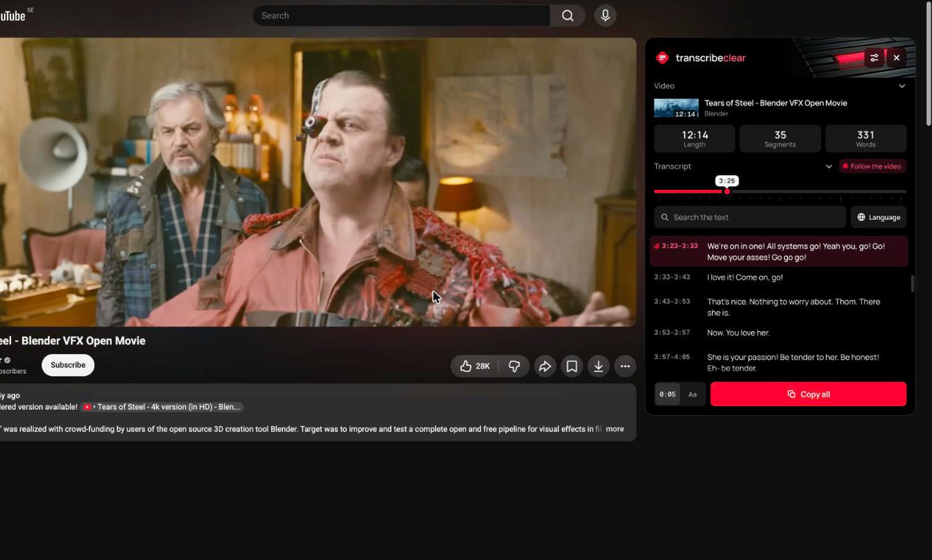Viewport: 932px width, 560px height.
Task: Open the Language selector
Action: (x=878, y=217)
